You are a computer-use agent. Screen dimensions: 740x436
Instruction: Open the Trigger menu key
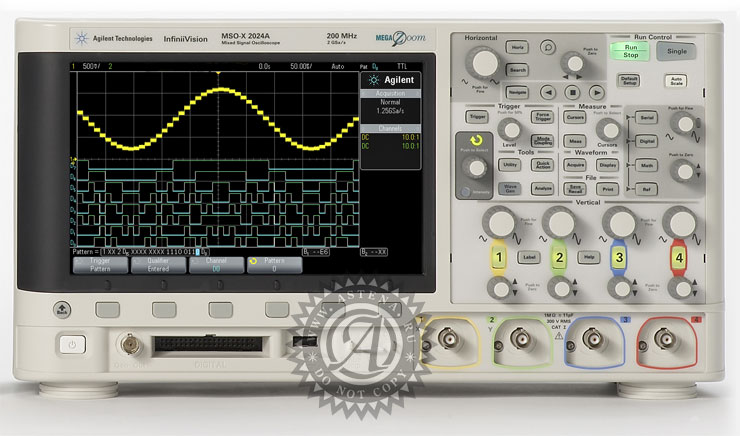(477, 117)
